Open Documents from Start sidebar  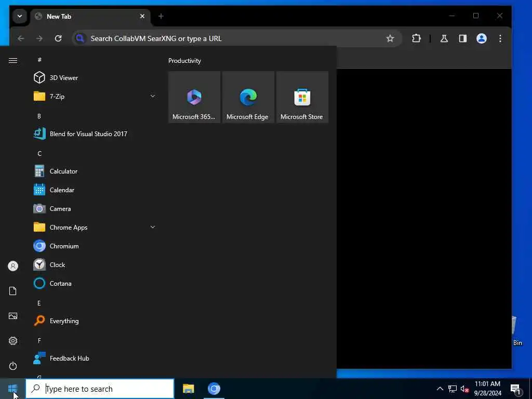[13, 291]
